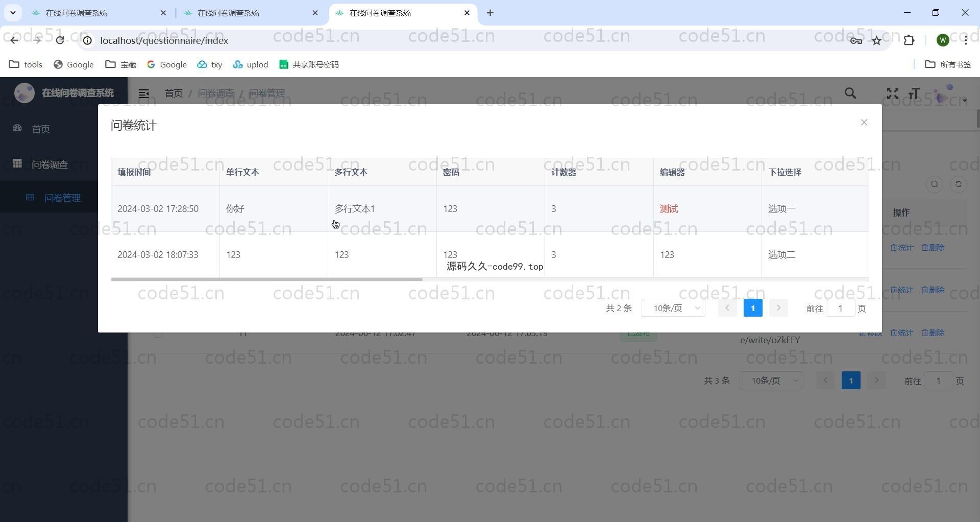Open a new browser tab

(490, 13)
